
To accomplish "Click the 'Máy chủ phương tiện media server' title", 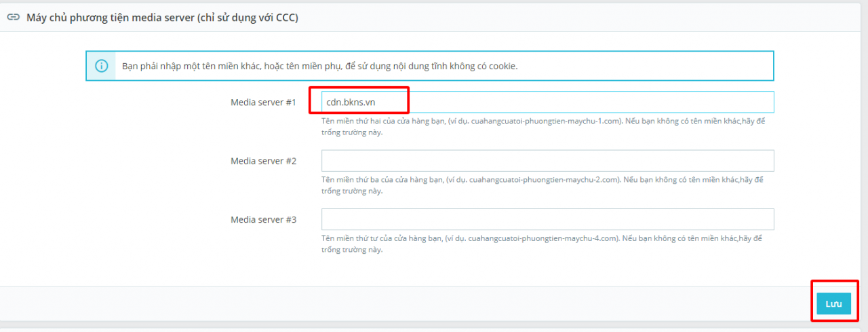I will (x=110, y=18).
